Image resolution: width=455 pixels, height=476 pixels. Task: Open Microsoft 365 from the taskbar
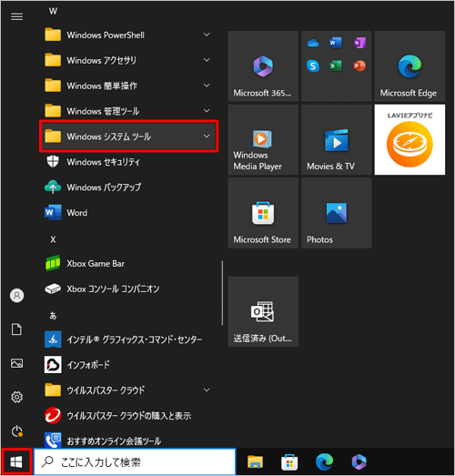359,462
